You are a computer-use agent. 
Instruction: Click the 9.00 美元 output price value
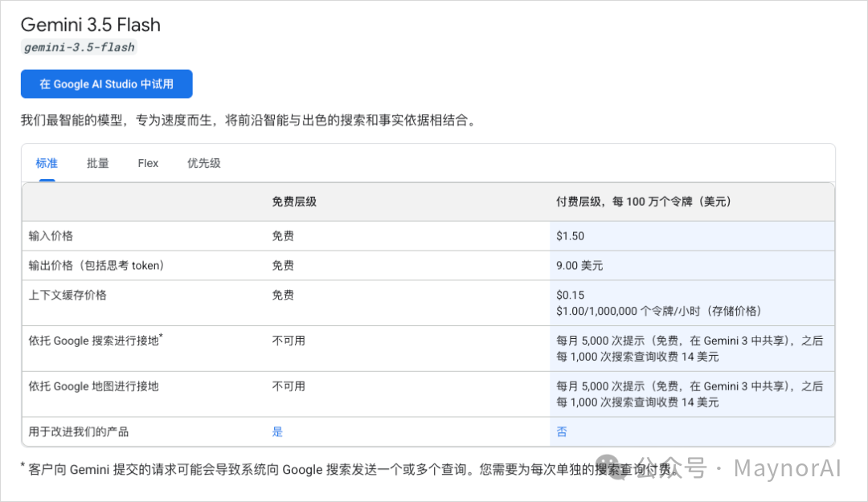[x=579, y=266]
